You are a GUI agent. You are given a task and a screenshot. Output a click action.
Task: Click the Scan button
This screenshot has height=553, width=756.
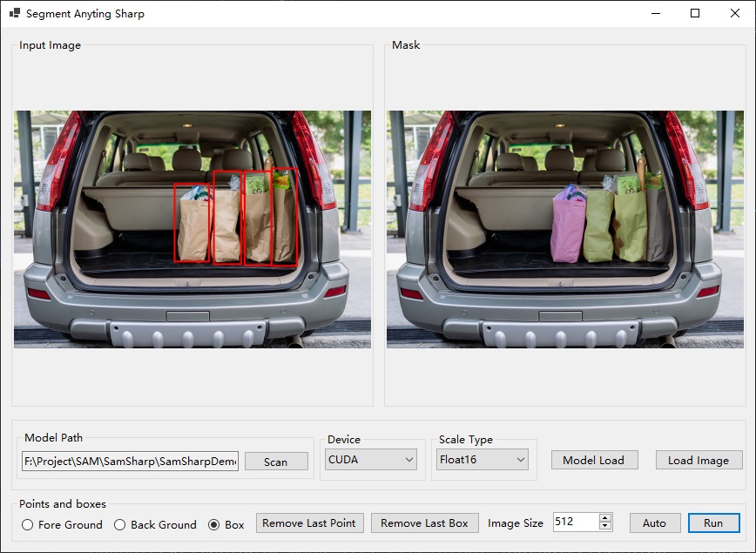tap(276, 462)
